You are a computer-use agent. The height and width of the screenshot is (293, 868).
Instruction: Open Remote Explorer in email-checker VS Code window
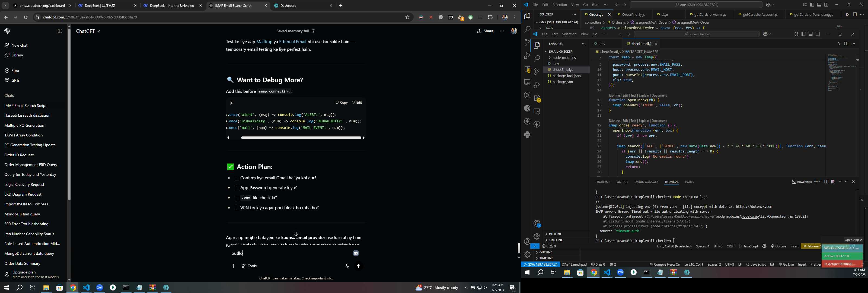click(537, 111)
